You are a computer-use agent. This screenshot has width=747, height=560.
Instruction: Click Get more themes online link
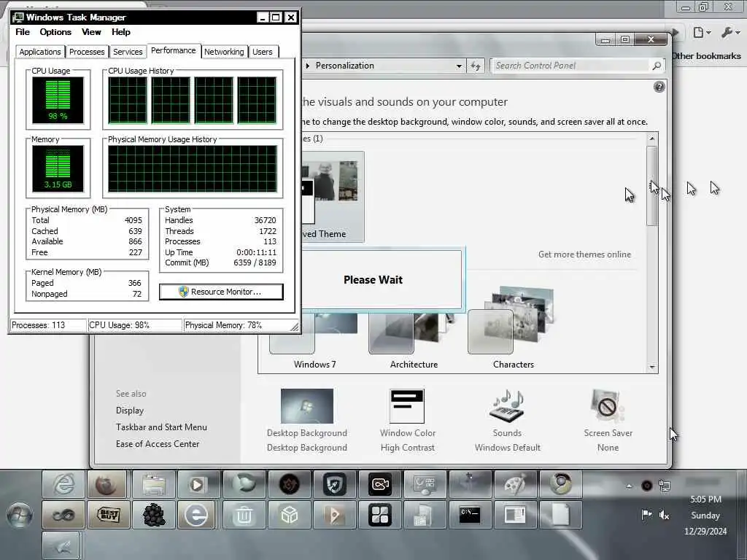584,254
